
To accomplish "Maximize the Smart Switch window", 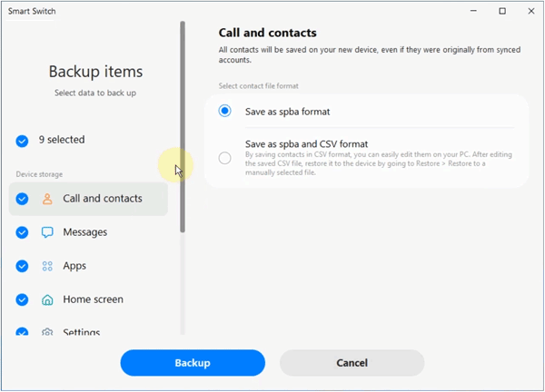I will [502, 11].
